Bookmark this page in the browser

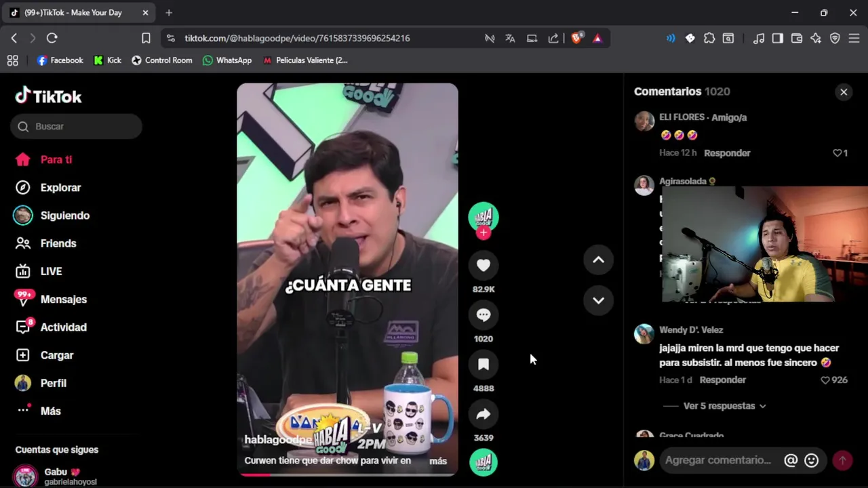[146, 38]
